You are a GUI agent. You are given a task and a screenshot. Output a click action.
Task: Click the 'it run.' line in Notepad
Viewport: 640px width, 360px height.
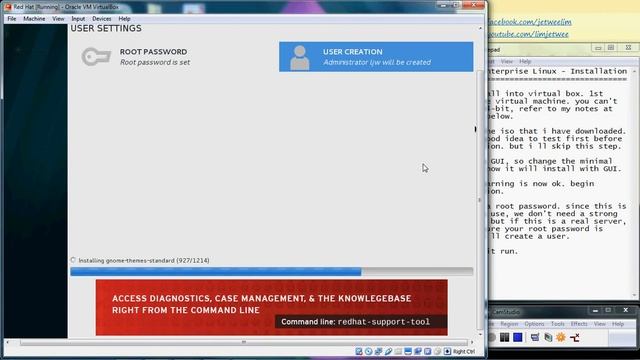(x=503, y=251)
